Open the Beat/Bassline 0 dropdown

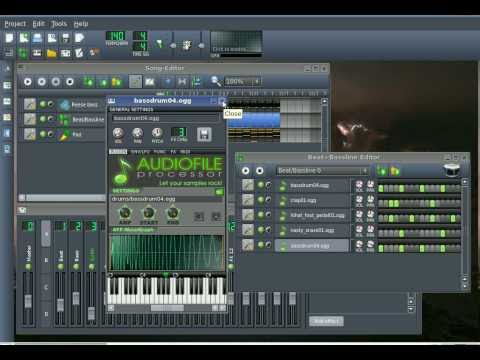(322, 171)
